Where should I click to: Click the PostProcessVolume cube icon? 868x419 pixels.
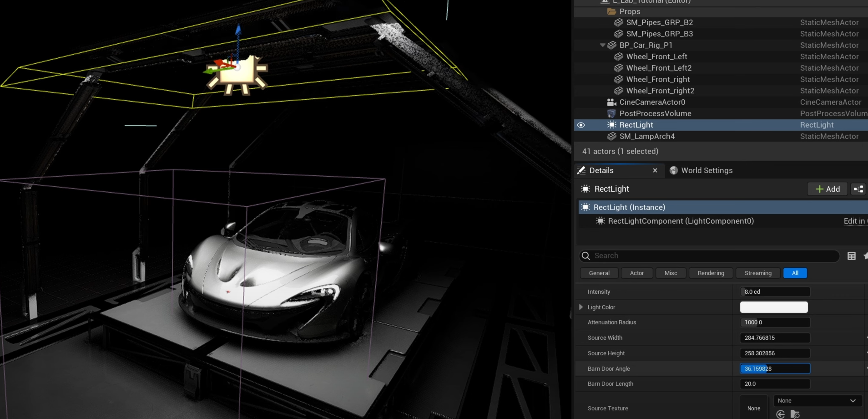(611, 113)
